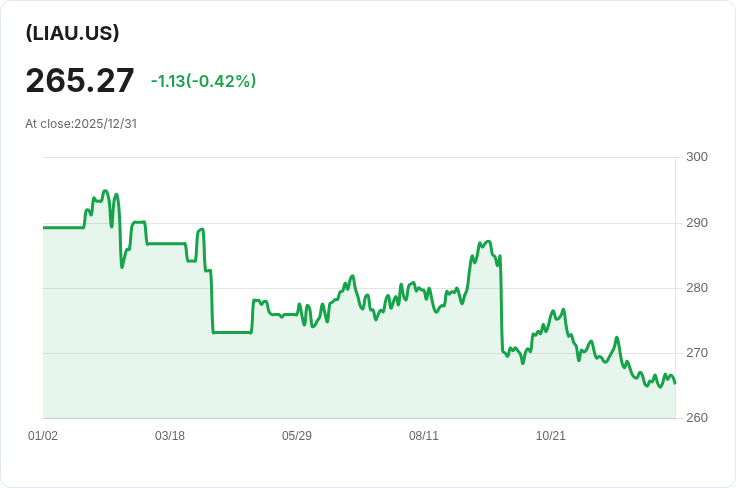Click the 290 y-axis label
Viewport: 736px width, 488px height.
(x=697, y=223)
